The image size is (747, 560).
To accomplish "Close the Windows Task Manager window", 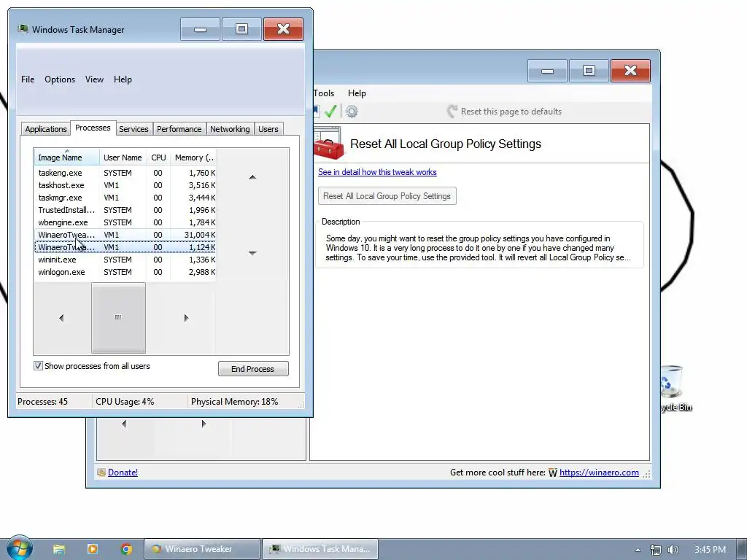I will pyautogui.click(x=283, y=29).
